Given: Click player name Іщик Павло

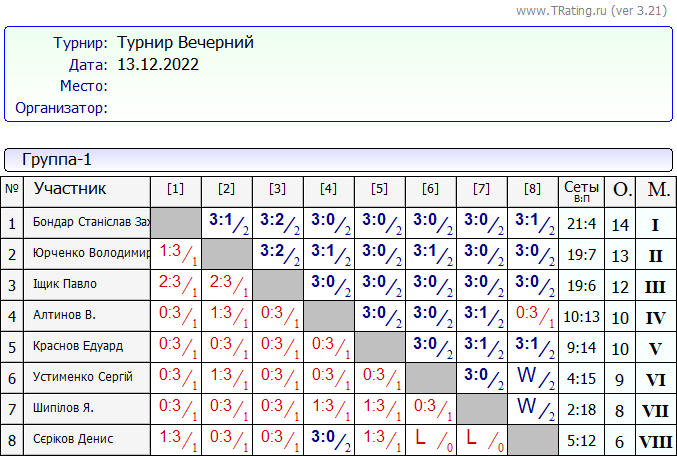Looking at the screenshot, I should click(65, 284).
